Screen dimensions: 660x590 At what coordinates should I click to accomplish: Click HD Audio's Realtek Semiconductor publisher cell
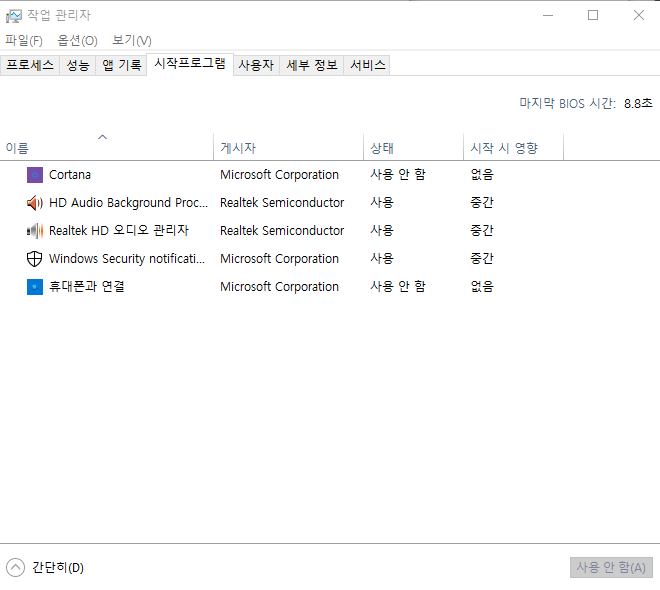[x=282, y=203]
